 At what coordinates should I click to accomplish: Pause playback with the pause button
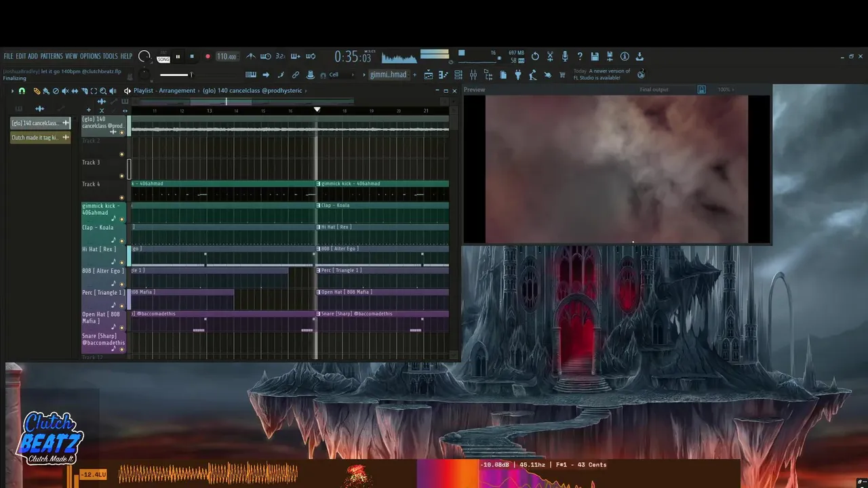178,57
